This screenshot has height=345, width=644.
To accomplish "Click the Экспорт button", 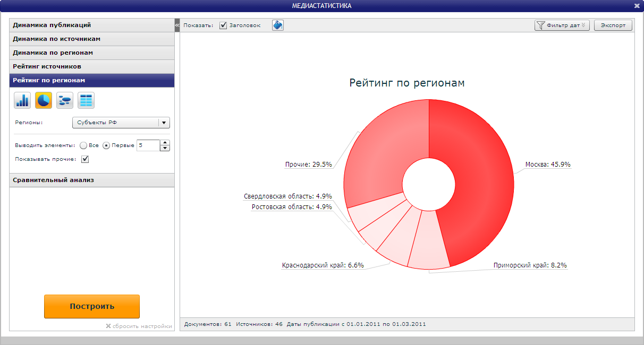I will pyautogui.click(x=613, y=25).
